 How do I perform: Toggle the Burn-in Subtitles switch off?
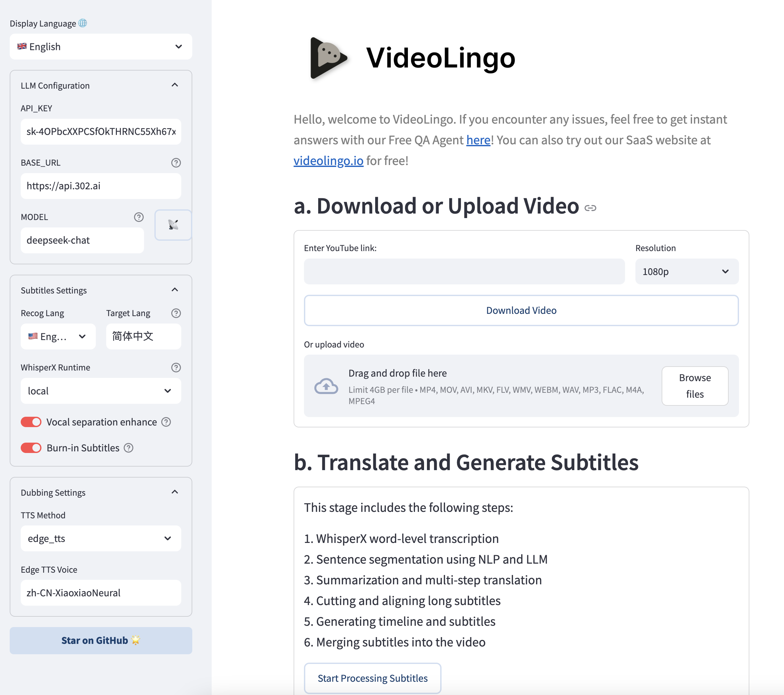click(31, 447)
